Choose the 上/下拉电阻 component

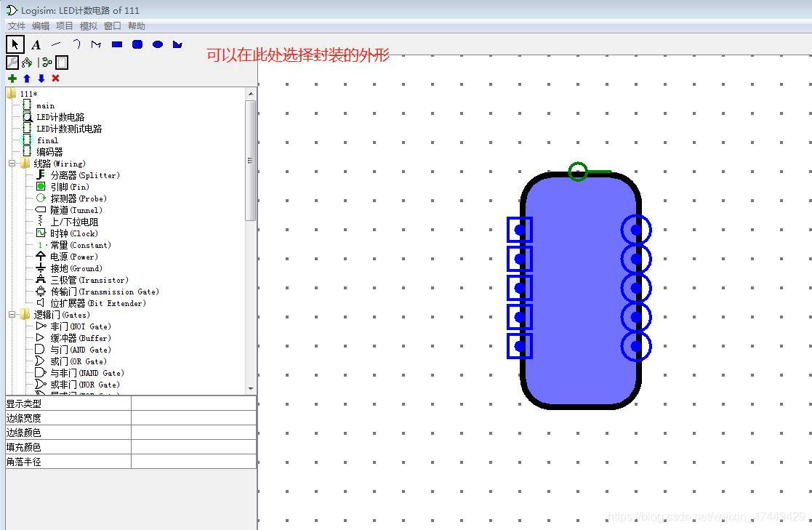point(74,222)
